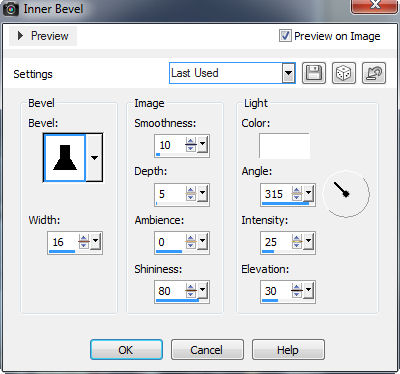Click the white Light Color swatch
This screenshot has height=374, width=400.
click(284, 146)
